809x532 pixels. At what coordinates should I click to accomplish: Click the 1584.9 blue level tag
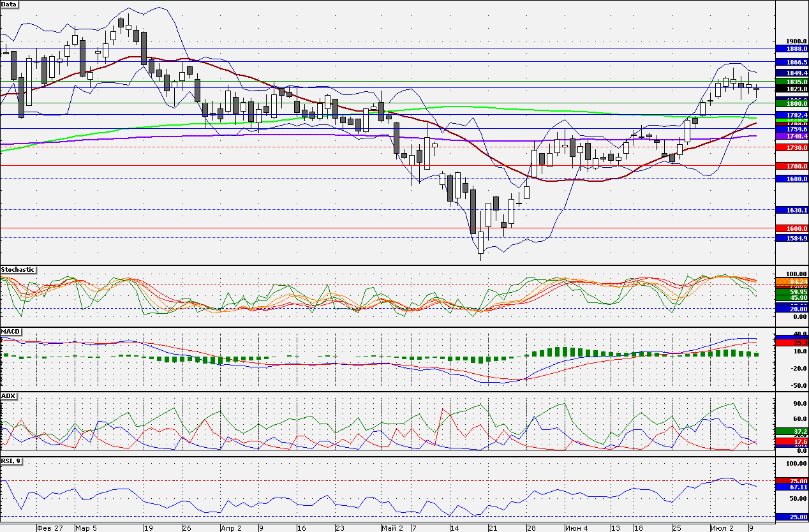[792, 238]
